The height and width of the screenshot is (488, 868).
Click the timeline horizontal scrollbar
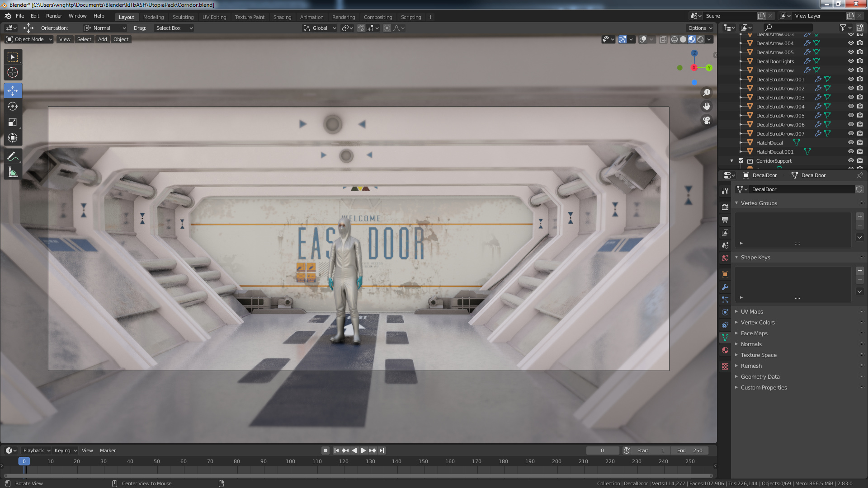[x=358, y=476]
